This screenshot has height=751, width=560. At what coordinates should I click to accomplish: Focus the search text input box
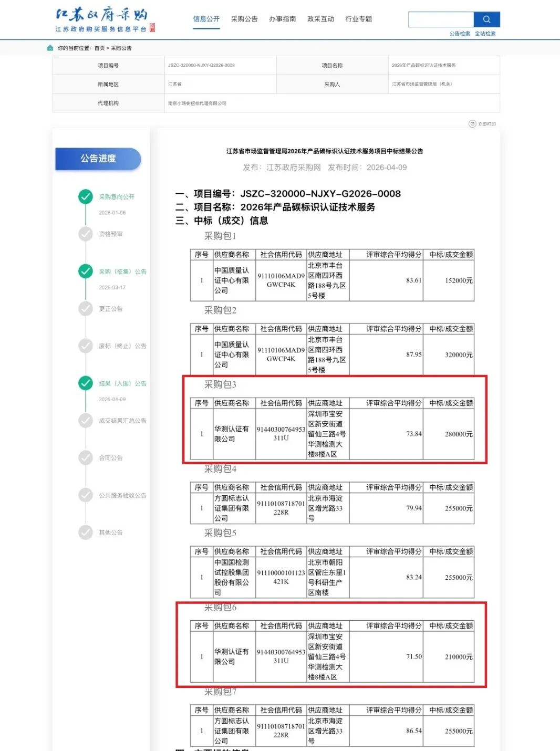[x=441, y=19]
